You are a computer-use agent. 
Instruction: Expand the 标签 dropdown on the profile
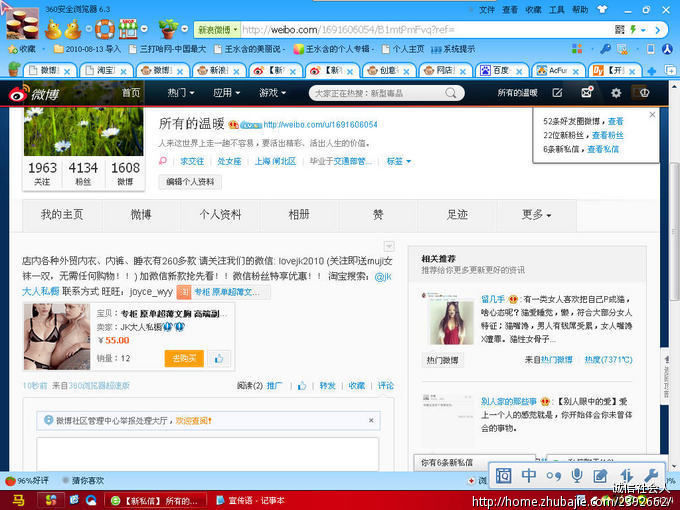coord(399,161)
